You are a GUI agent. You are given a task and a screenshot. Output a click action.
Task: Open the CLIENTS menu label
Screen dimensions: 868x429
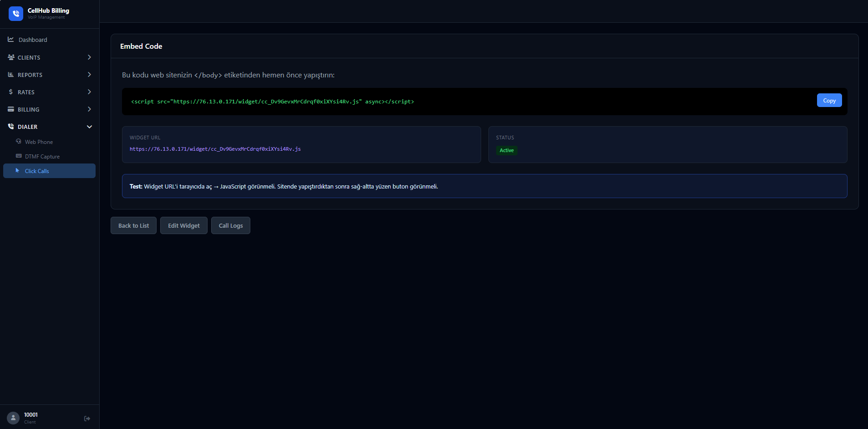29,58
